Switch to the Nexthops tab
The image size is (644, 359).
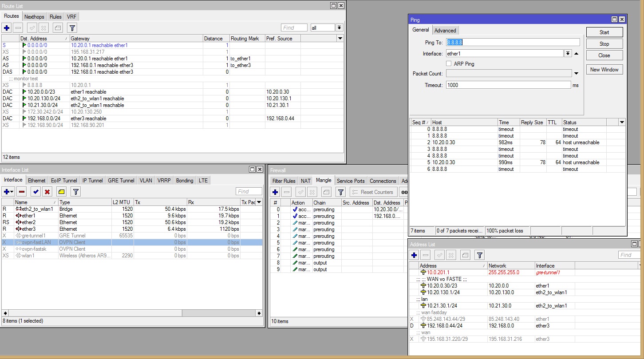[x=34, y=17]
